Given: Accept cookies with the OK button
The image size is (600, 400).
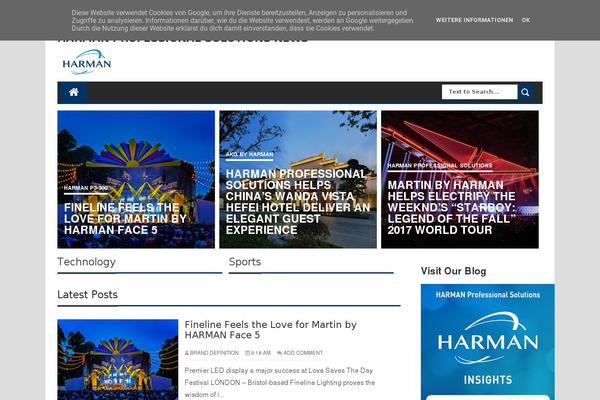Looking at the screenshot, I should click(x=526, y=20).
